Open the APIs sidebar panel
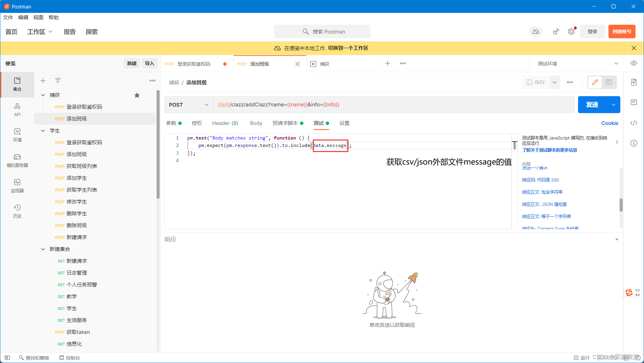 click(17, 110)
